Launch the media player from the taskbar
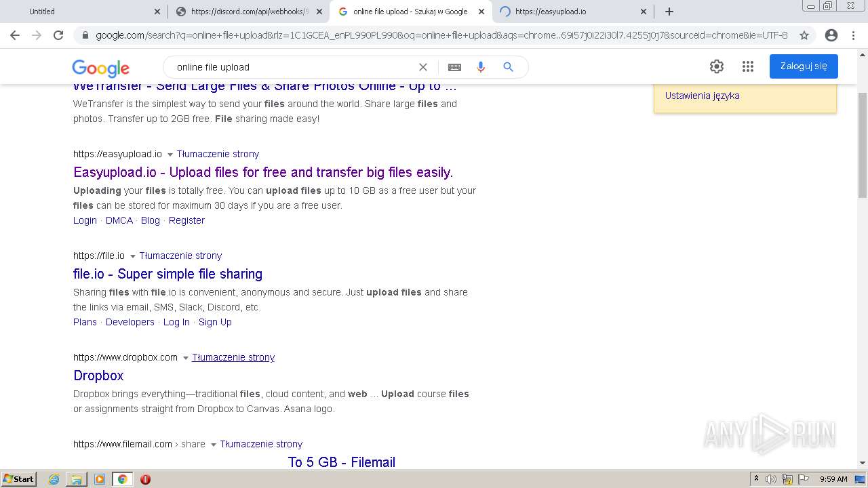 (x=100, y=479)
